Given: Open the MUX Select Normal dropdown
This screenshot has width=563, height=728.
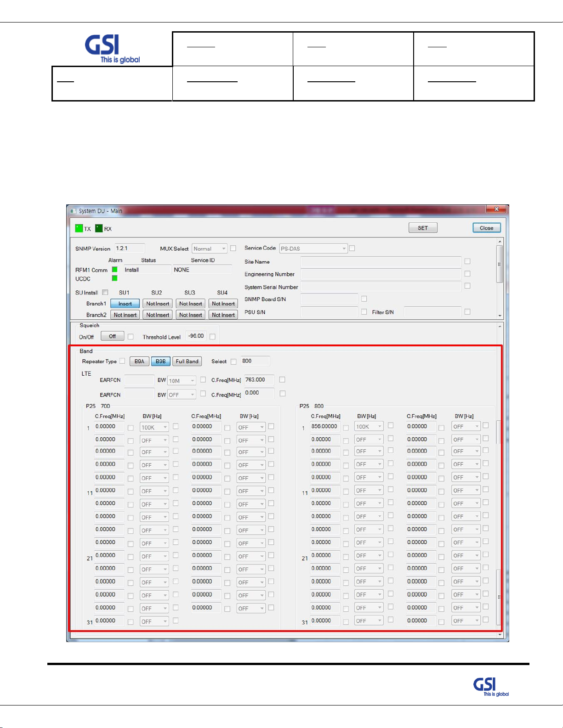Looking at the screenshot, I should click(210, 248).
